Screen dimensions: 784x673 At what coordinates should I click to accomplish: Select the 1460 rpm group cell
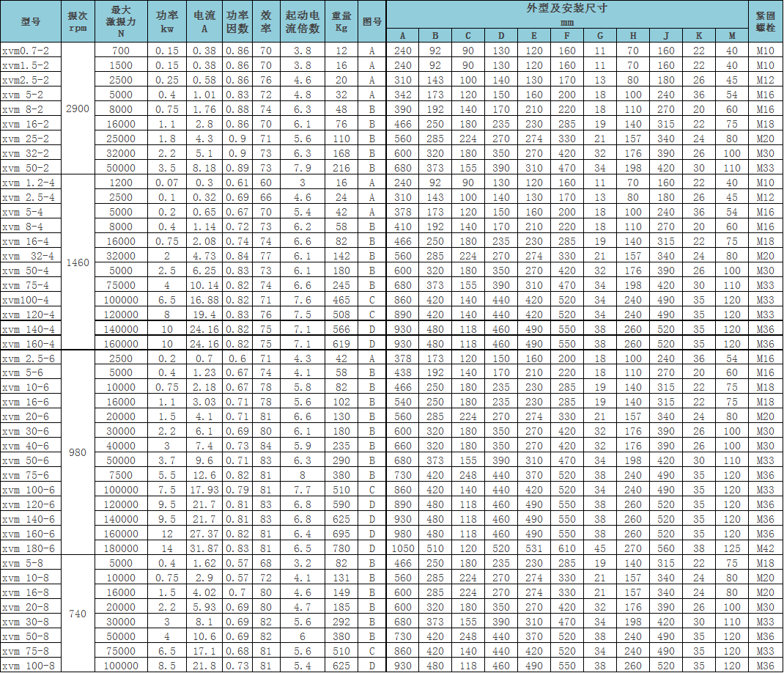coord(77,262)
